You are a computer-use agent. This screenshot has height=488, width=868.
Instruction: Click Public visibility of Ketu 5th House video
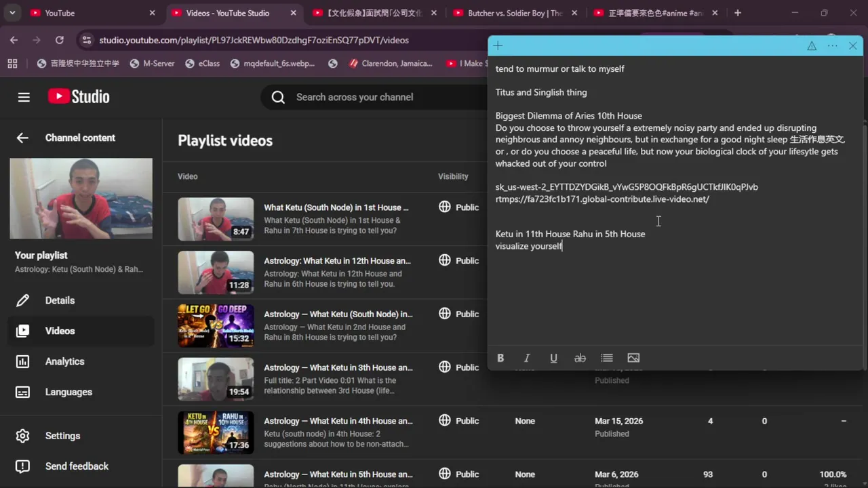tap(458, 474)
